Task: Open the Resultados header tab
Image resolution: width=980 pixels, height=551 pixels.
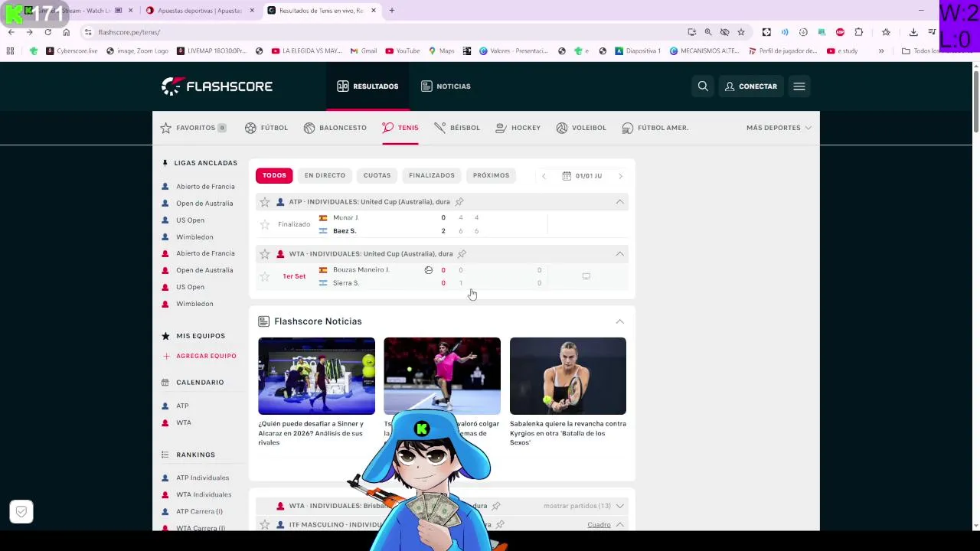Action: point(367,86)
